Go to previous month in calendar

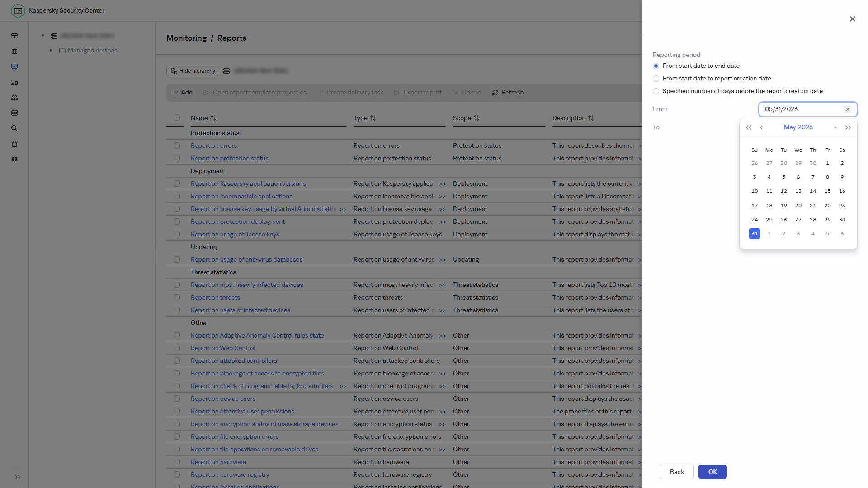coord(761,127)
